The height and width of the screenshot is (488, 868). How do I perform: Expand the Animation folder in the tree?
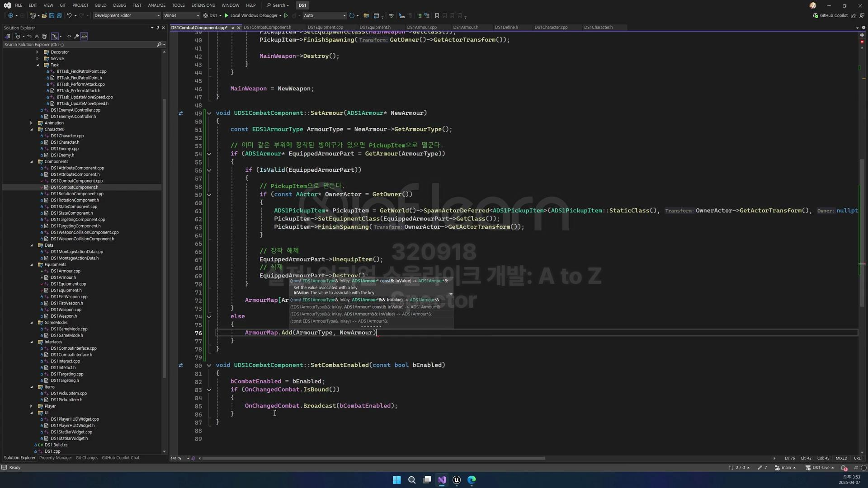pos(32,123)
